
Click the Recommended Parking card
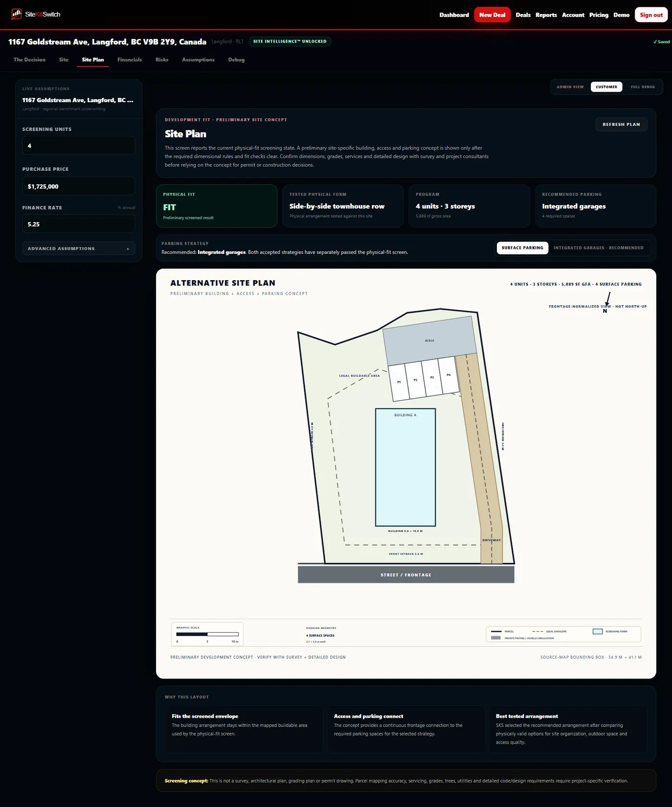pos(595,206)
